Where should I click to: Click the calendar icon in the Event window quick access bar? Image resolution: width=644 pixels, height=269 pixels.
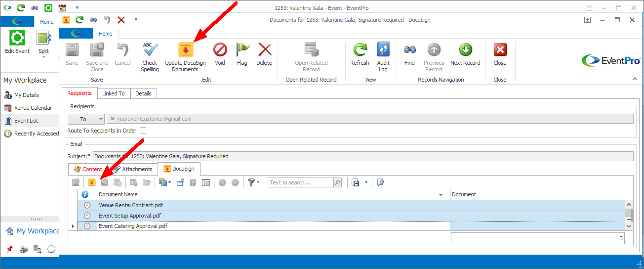[x=62, y=8]
